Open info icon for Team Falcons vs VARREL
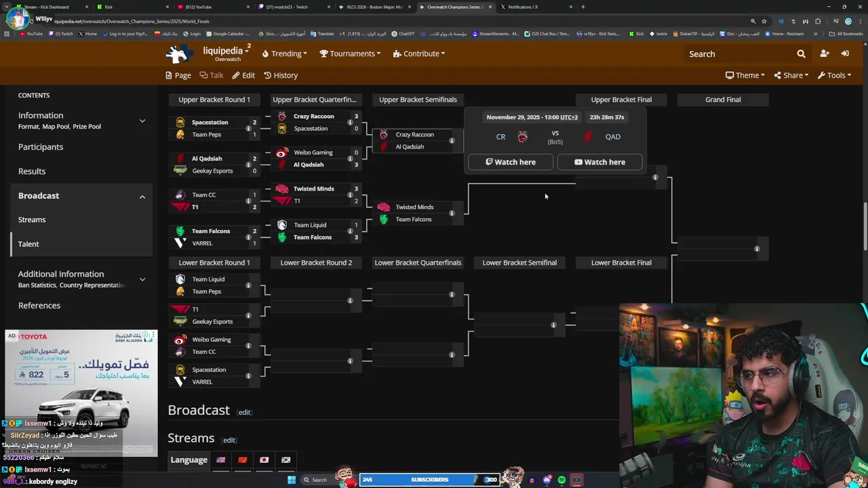 [x=248, y=237]
